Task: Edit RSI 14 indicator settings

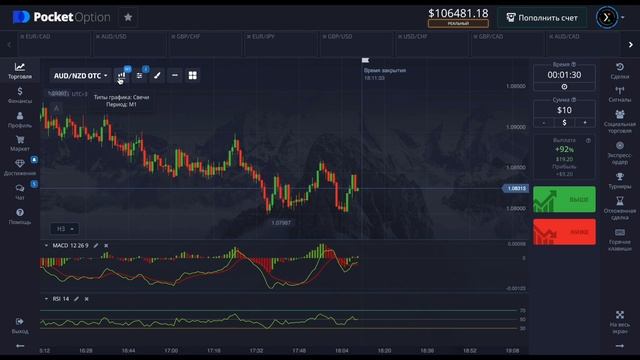Action: 76,299
